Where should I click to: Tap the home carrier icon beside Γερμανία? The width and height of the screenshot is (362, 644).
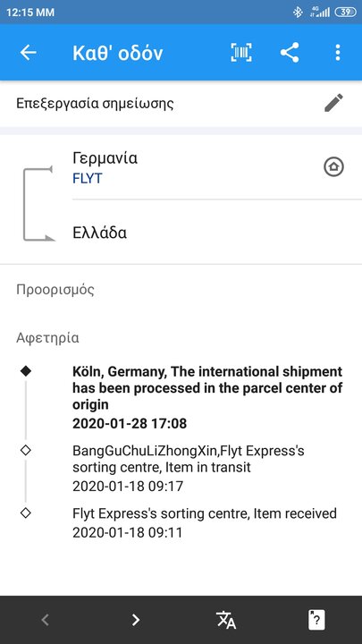pyautogui.click(x=333, y=166)
